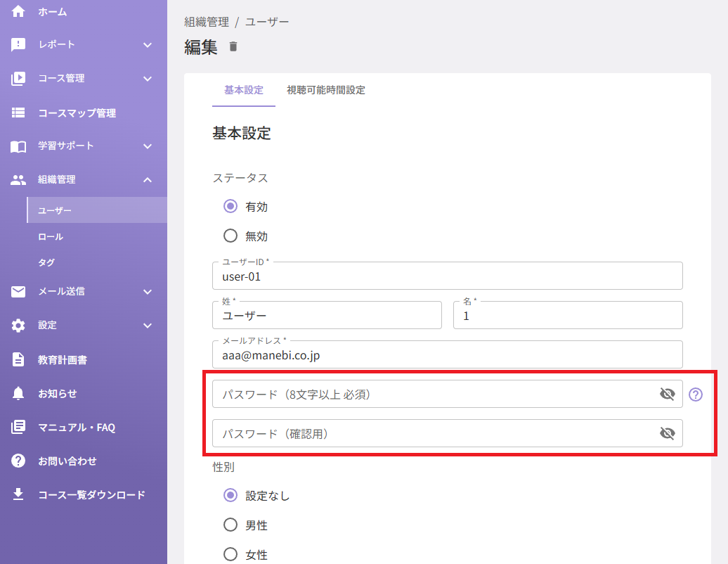Open お知らせ bell icon
This screenshot has width=728, height=564.
[18, 393]
